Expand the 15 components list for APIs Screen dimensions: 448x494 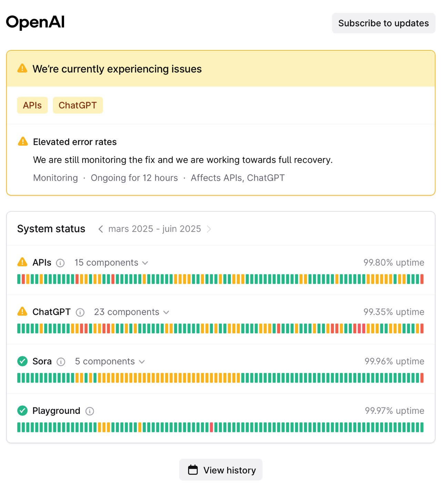(x=111, y=263)
